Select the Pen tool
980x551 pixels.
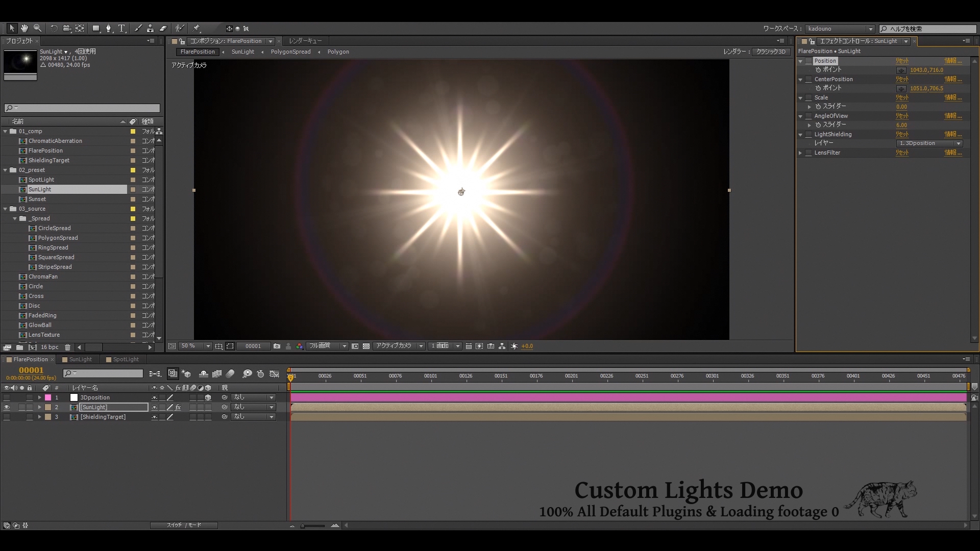click(108, 29)
